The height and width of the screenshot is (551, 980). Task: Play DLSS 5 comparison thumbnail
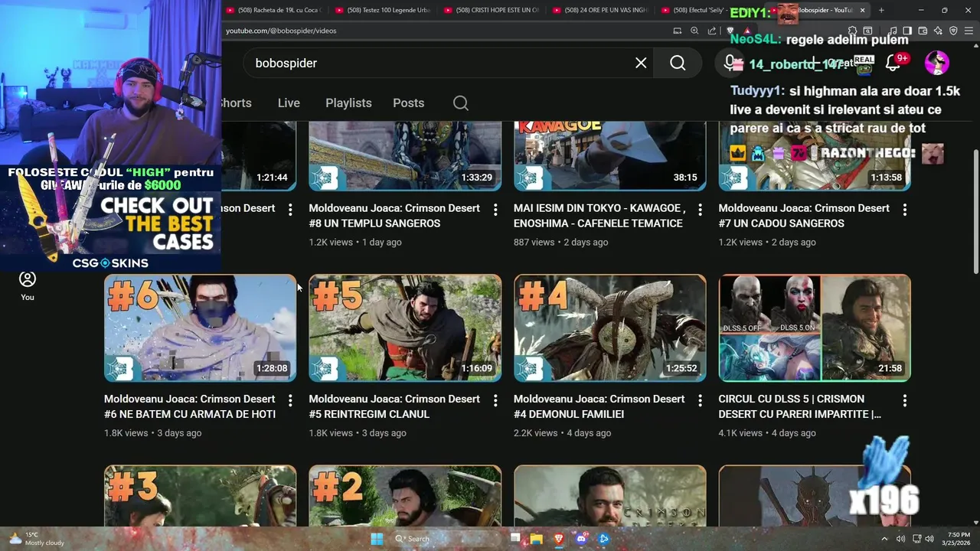[815, 328]
